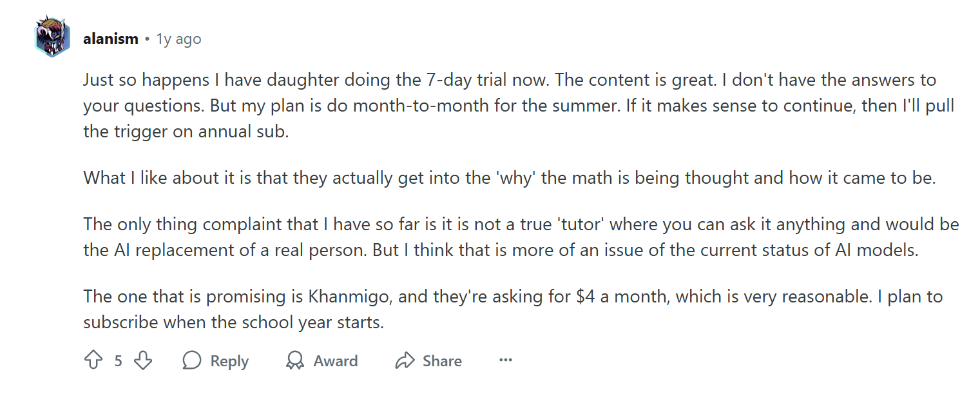Click the Reply text label
This screenshot has width=980, height=394.
229,361
